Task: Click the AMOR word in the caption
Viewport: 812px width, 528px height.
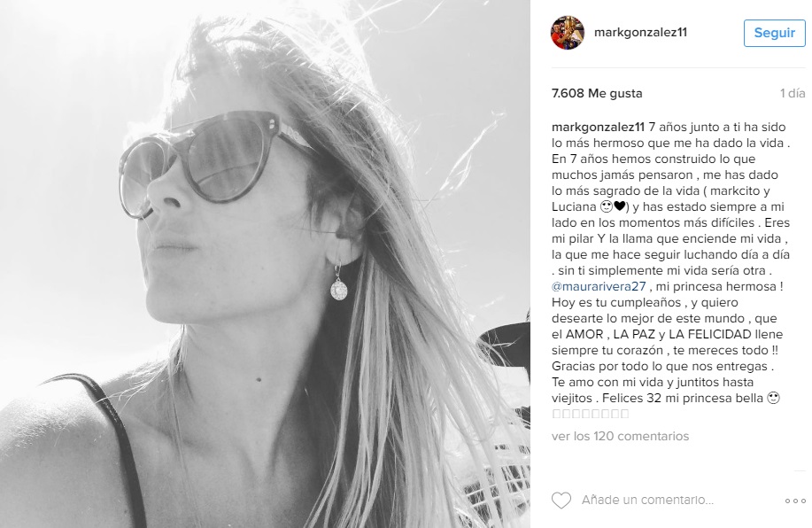Action: point(584,334)
